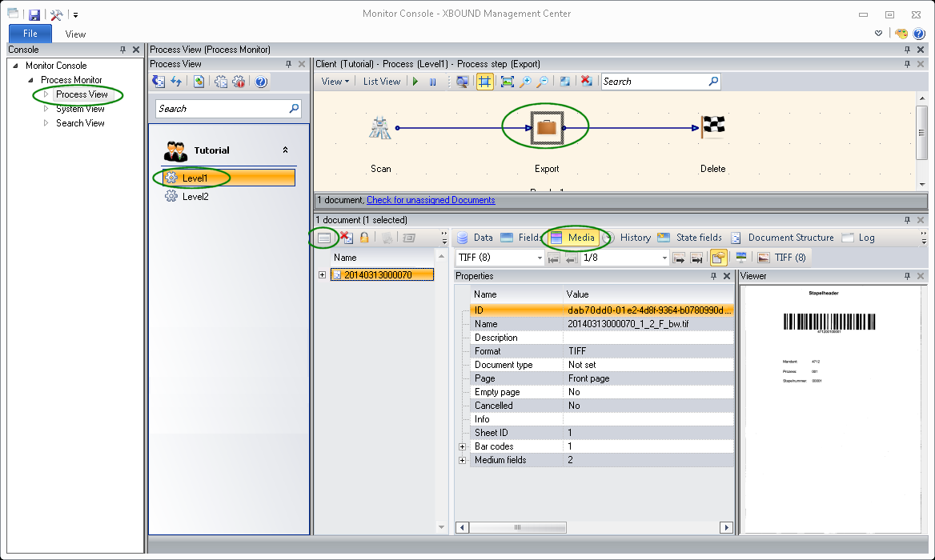Pause processing with the pause button

433,82
